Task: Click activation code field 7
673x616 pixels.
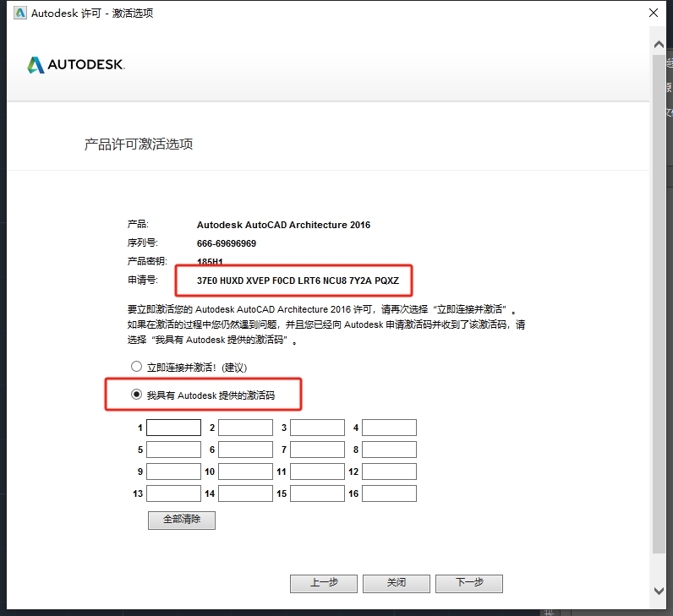Action: (x=318, y=450)
